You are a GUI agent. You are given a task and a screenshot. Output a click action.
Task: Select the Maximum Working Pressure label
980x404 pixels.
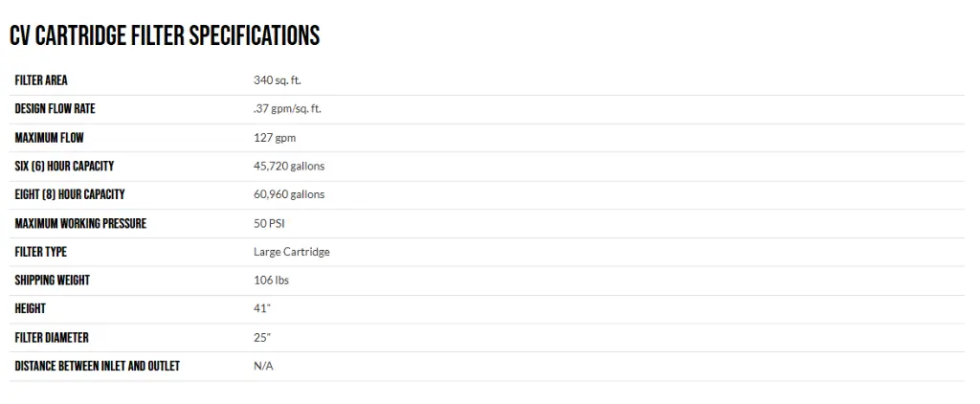click(x=80, y=223)
